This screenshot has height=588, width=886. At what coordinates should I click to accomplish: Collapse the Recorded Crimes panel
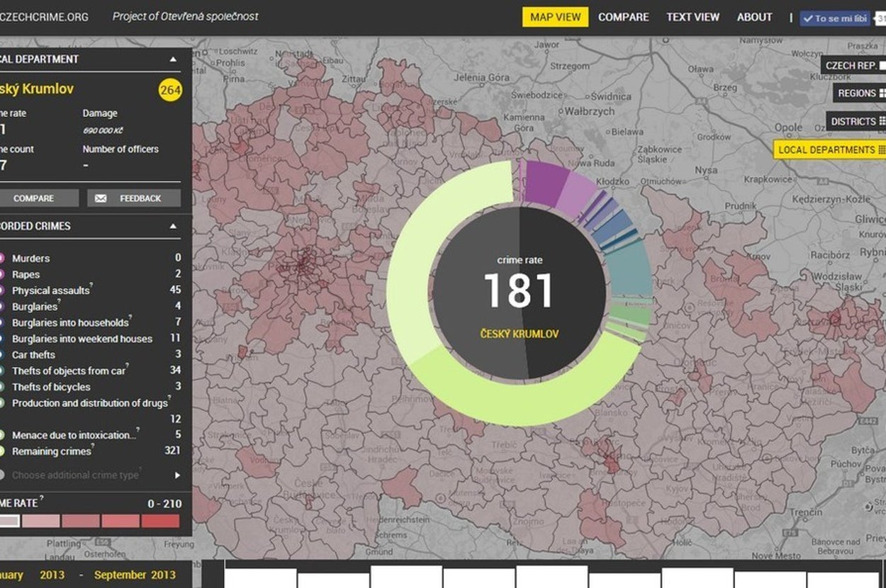[x=173, y=227]
